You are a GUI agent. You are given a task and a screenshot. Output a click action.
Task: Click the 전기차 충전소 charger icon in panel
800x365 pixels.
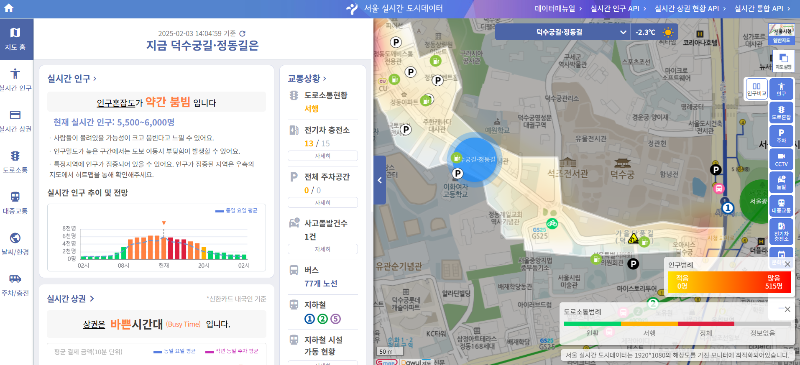294,130
